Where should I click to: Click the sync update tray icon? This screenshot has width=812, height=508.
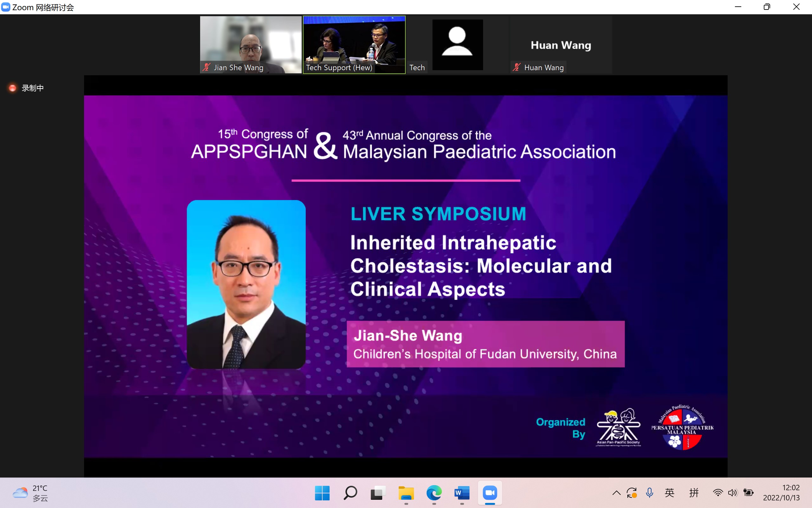632,493
